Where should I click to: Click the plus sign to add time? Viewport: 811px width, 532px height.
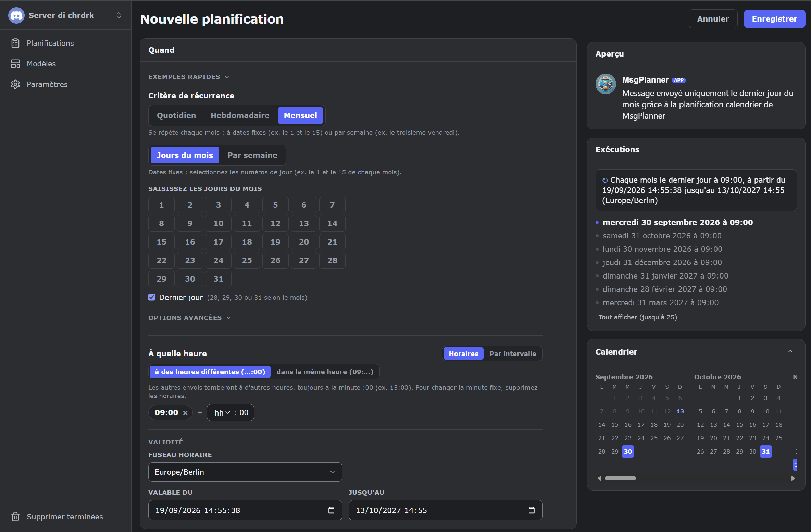[x=200, y=413]
